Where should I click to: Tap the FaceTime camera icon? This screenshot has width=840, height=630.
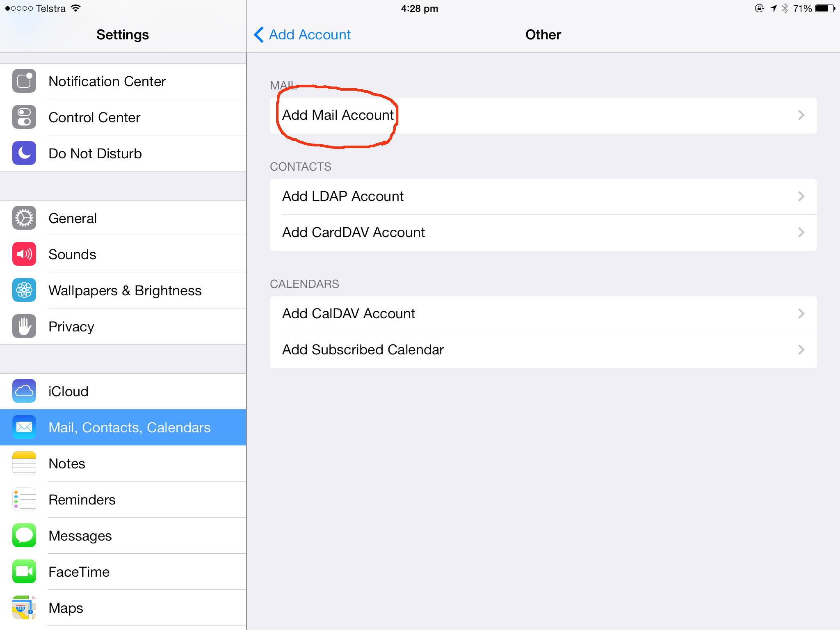point(24,571)
